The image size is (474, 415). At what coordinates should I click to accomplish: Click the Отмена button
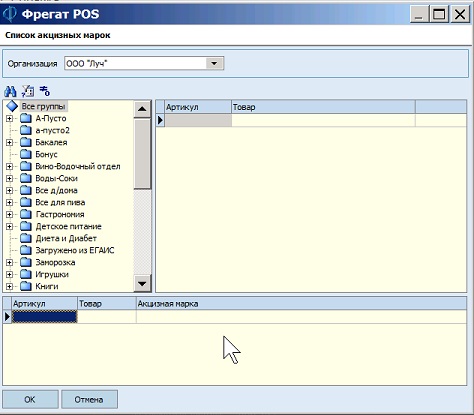point(89,399)
